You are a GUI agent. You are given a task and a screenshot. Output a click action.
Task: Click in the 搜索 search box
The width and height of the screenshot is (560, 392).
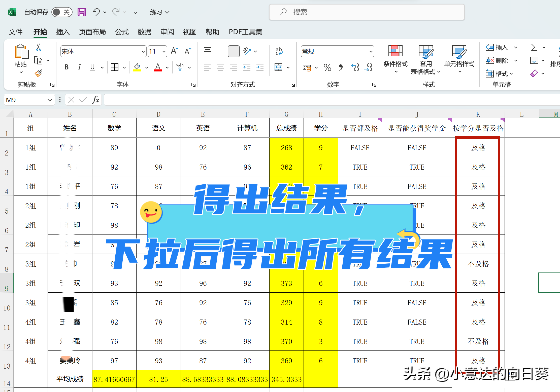367,12
